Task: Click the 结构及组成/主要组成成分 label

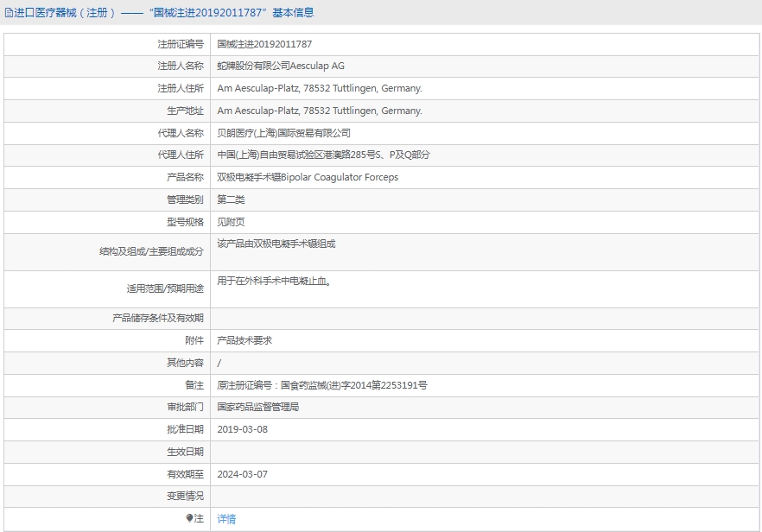Action: pos(152,251)
